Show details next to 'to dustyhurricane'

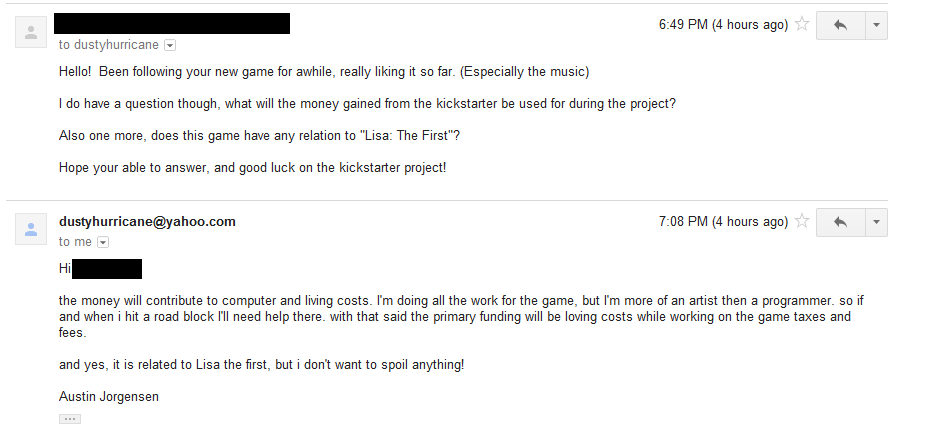click(170, 45)
